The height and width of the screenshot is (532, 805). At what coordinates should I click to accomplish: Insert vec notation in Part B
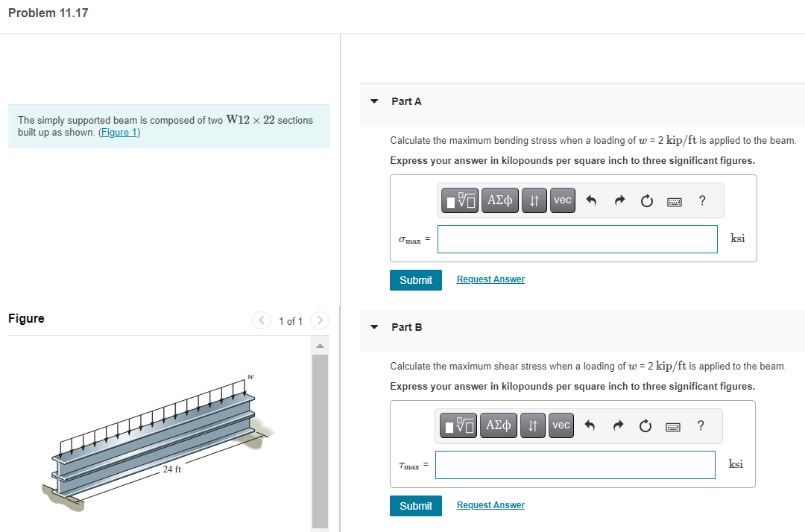click(561, 425)
